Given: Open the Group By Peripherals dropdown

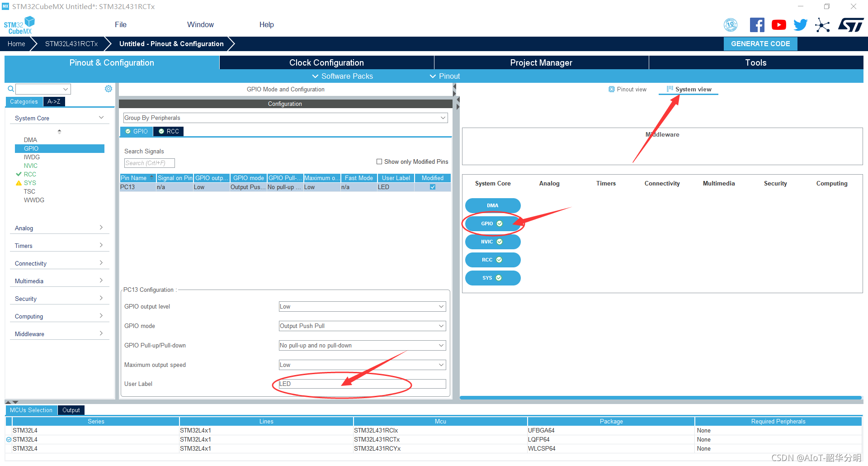Looking at the screenshot, I should 285,118.
